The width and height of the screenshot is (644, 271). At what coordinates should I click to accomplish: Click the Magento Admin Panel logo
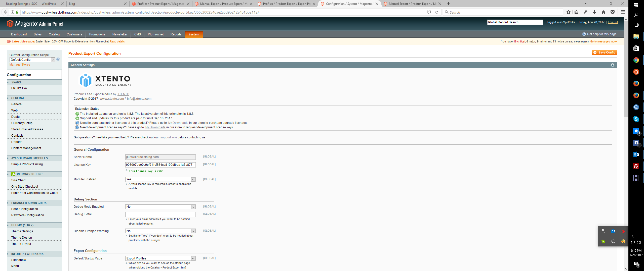coord(35,24)
